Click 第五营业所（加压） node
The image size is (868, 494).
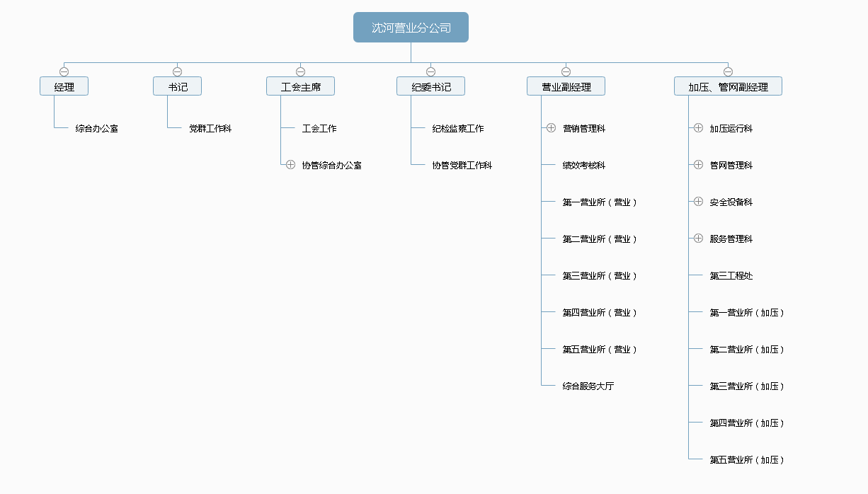point(747,460)
